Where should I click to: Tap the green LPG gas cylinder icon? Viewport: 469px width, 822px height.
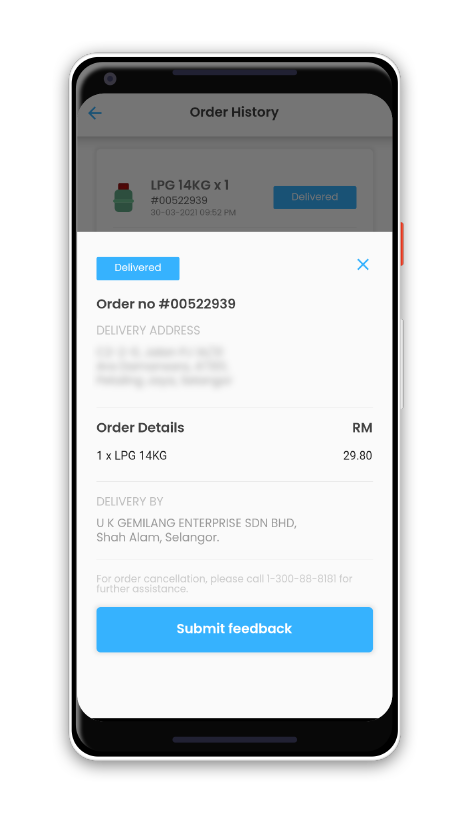pyautogui.click(x=123, y=197)
